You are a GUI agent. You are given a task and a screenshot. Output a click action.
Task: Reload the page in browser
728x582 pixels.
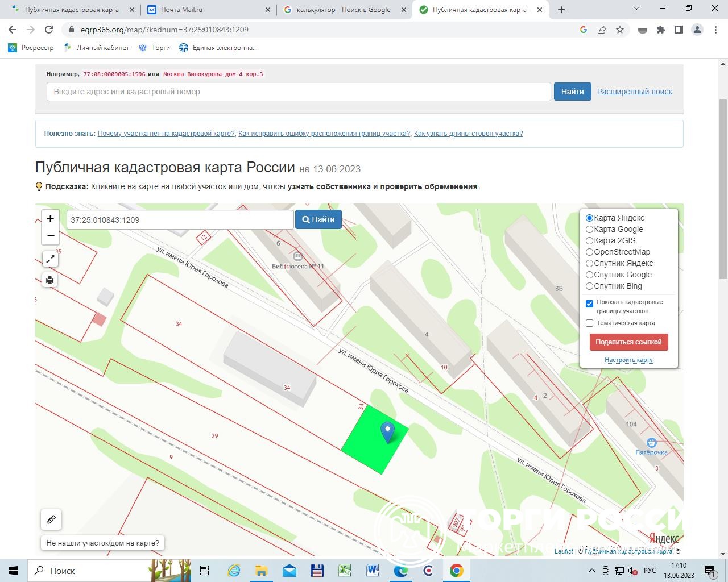click(49, 30)
